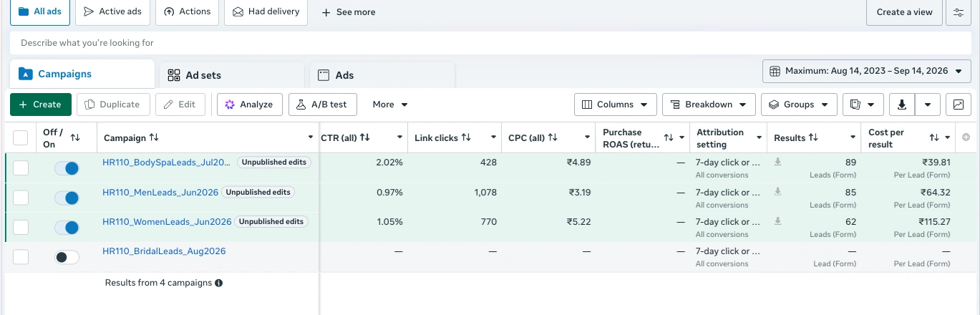Screen dimensions: 980x315
Task: Switch to the Ad sets tab
Action: point(232,75)
